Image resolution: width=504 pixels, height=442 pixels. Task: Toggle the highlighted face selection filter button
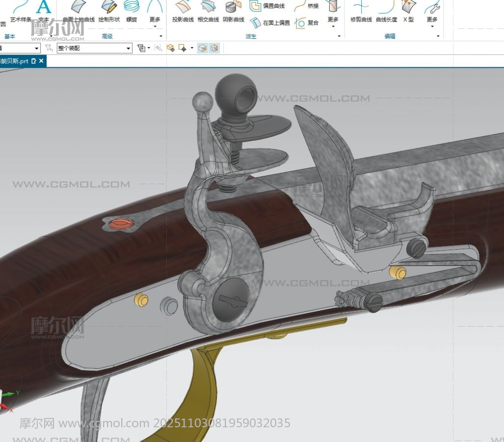203,48
